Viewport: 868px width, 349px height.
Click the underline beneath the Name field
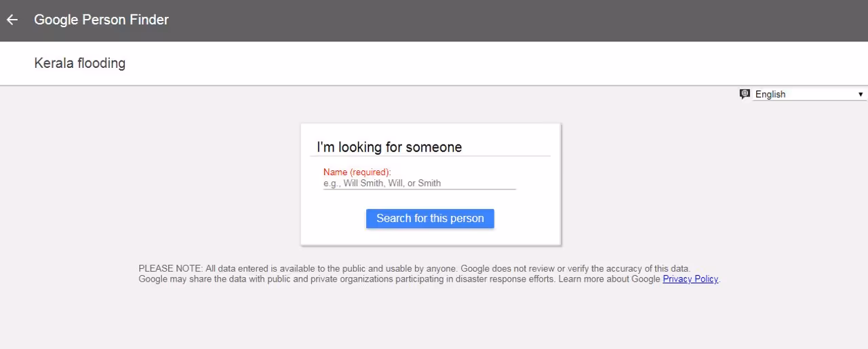pyautogui.click(x=419, y=189)
